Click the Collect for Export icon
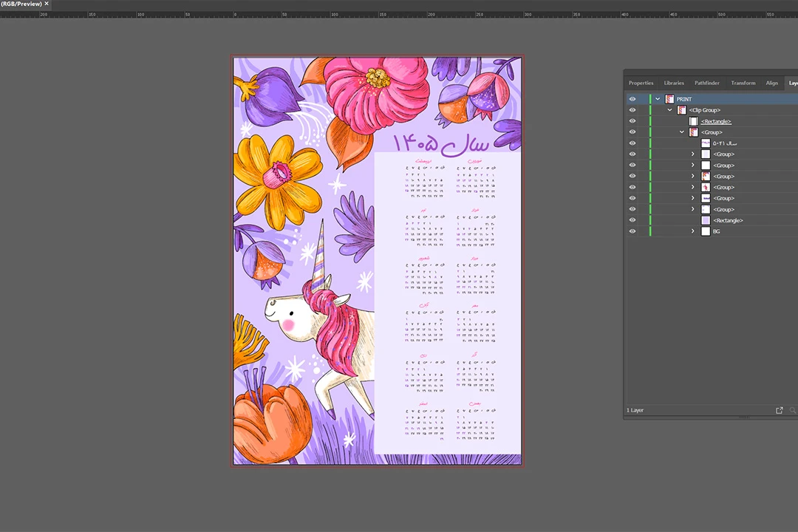798x532 pixels. click(779, 410)
